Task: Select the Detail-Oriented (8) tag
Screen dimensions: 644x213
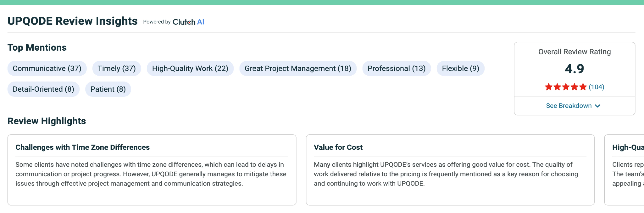Action: (x=43, y=89)
